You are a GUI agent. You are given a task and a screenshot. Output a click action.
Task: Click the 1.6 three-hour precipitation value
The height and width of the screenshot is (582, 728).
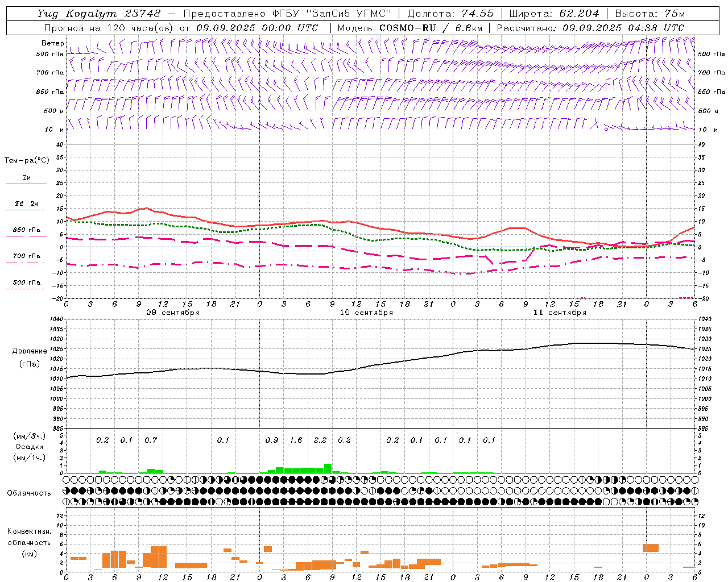[x=296, y=440]
